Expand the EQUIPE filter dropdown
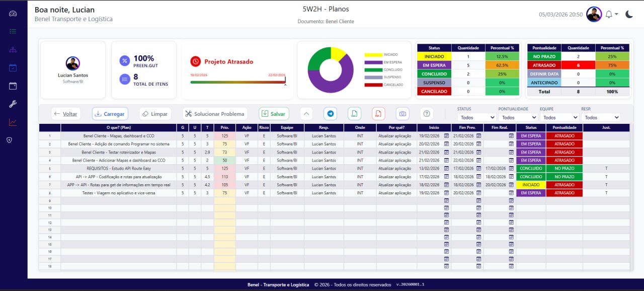Screen dimensions: 644x291 coord(559,117)
